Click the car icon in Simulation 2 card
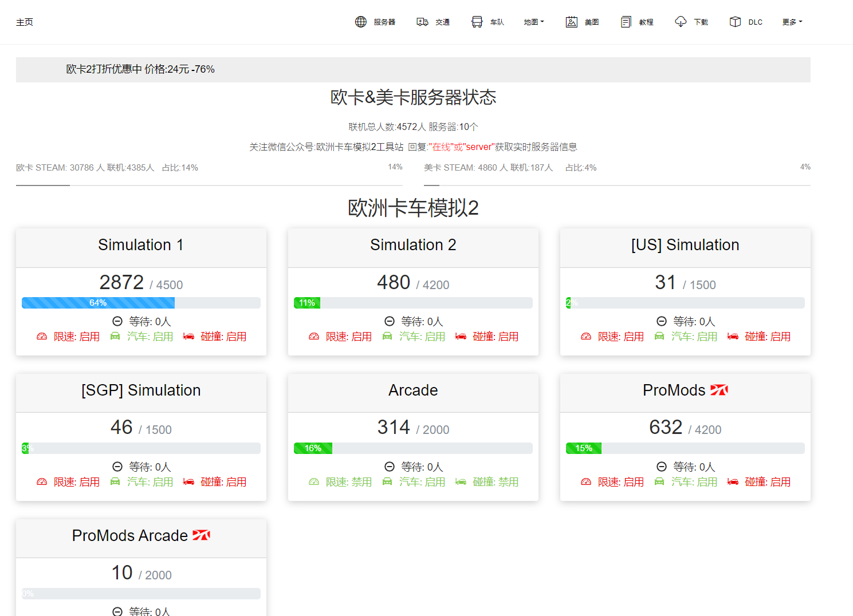The width and height of the screenshot is (853, 616). pyautogui.click(x=387, y=336)
